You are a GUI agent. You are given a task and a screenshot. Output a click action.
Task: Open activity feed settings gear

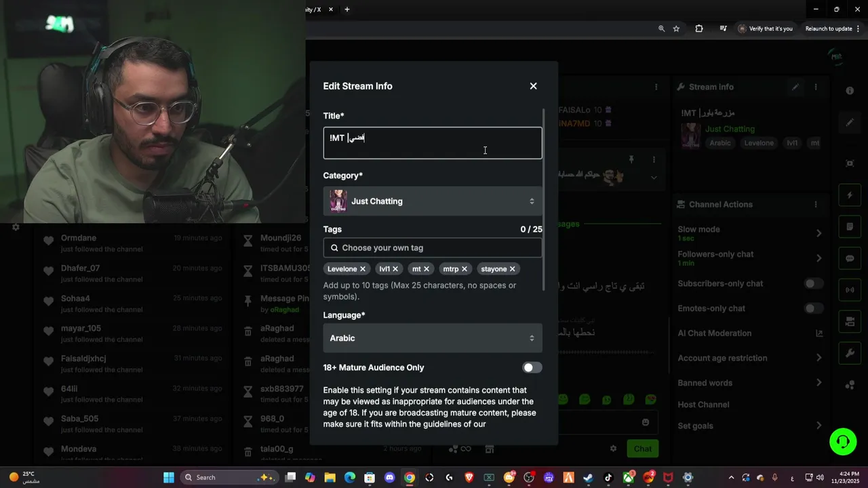[x=16, y=228]
